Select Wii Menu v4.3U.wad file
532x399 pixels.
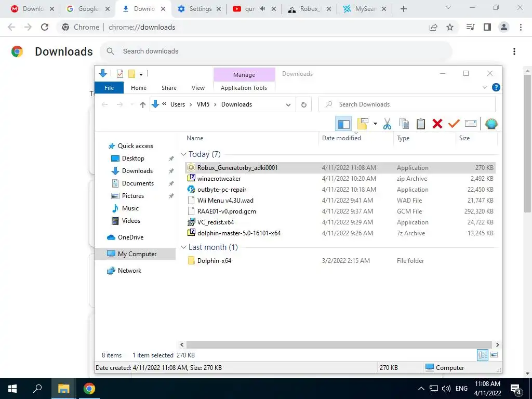340,200
